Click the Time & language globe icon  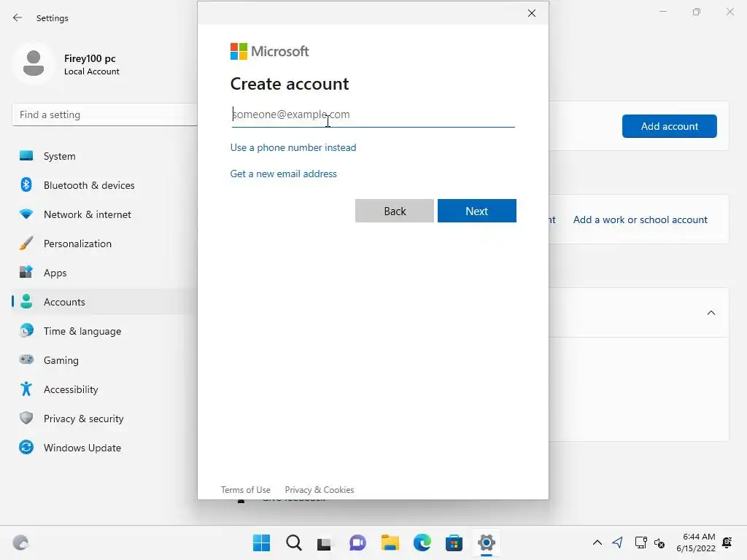(26, 330)
